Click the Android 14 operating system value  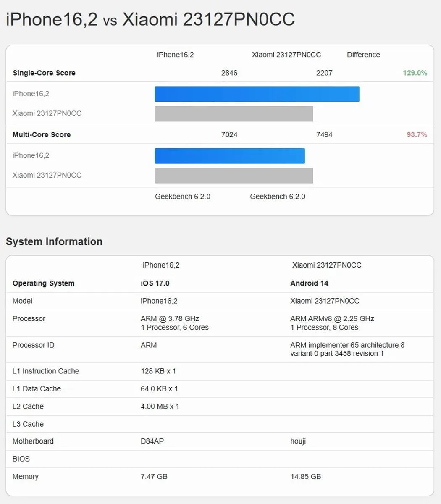click(x=309, y=283)
